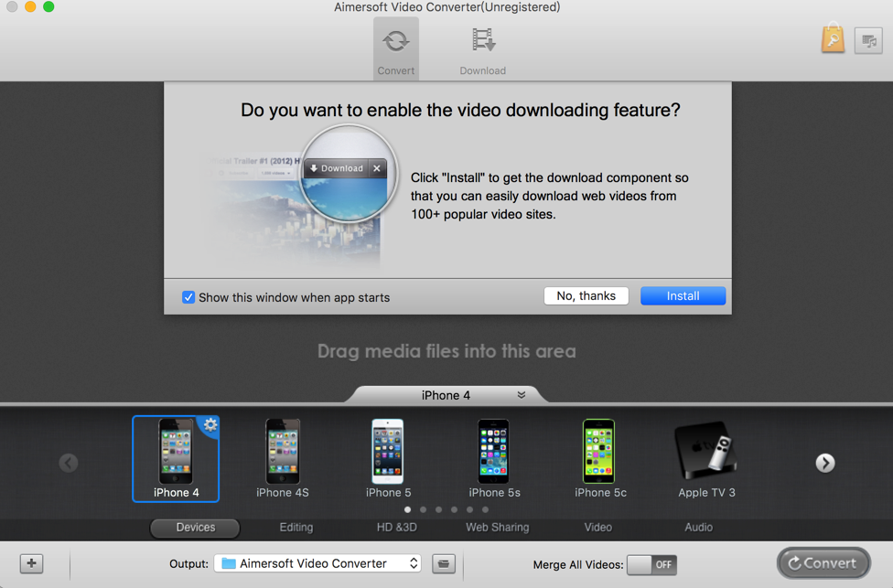Open the HD &3D category tab
This screenshot has height=588, width=893.
(x=397, y=528)
